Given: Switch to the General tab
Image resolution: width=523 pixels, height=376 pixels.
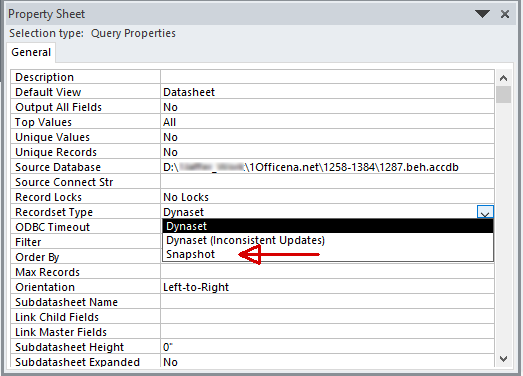Looking at the screenshot, I should pos(31,52).
